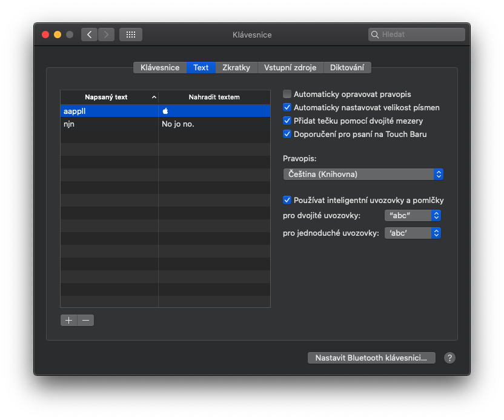This screenshot has width=504, height=420.
Task: Open the double quotes style dropdown
Action: tap(412, 215)
